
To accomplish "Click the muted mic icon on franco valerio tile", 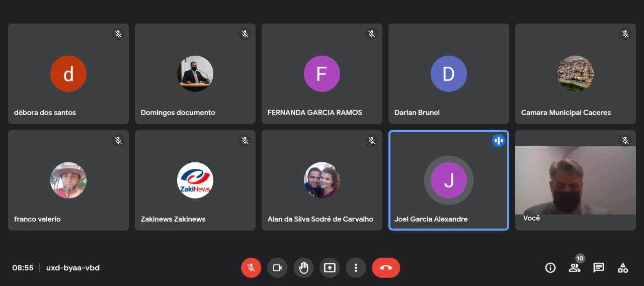I will 118,141.
